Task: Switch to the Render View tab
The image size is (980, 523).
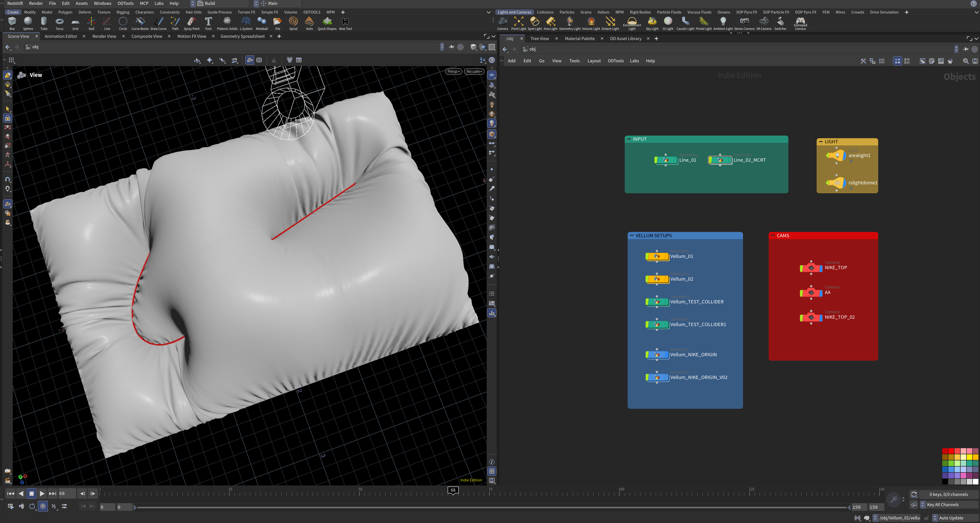Action: coord(104,36)
